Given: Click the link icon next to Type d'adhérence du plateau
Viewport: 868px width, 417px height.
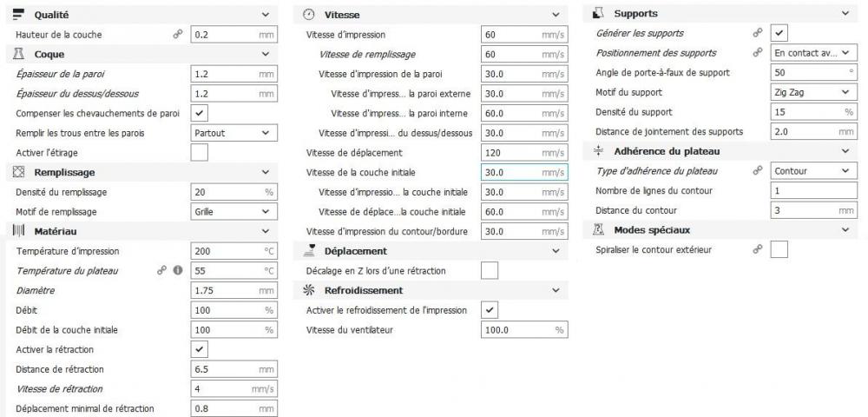Looking at the screenshot, I should (x=758, y=170).
